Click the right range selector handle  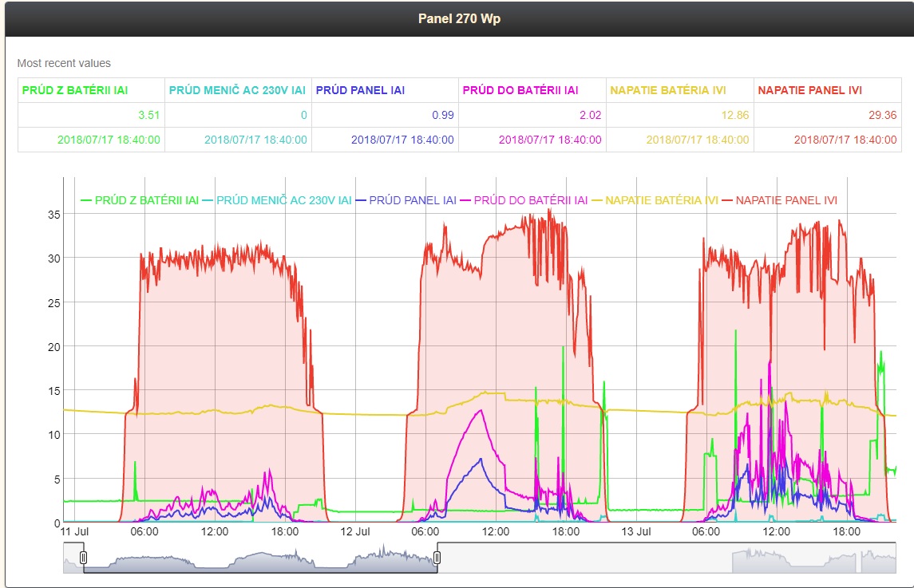pyautogui.click(x=437, y=558)
